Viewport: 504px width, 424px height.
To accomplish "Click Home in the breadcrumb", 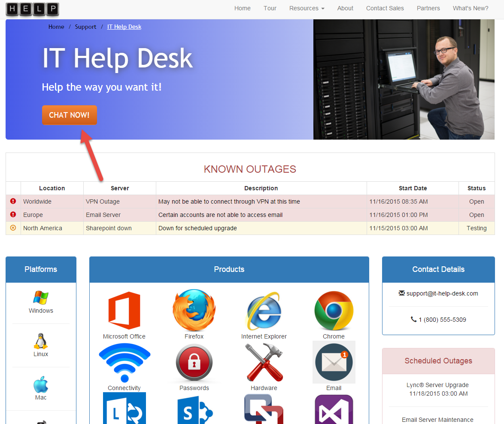I will coord(56,27).
